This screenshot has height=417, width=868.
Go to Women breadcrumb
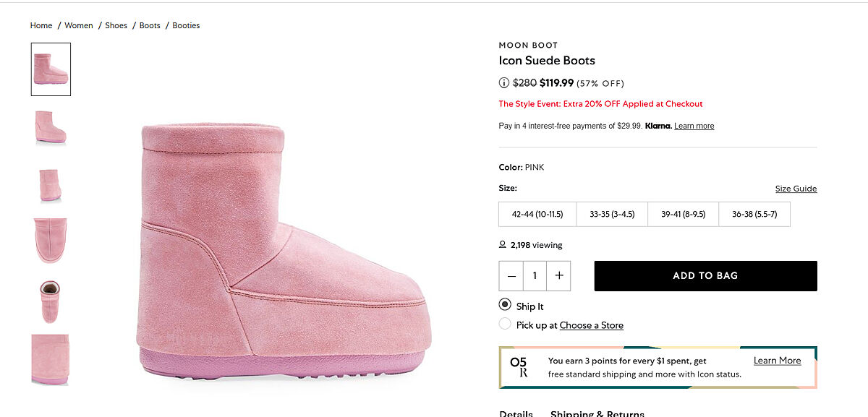coord(79,25)
